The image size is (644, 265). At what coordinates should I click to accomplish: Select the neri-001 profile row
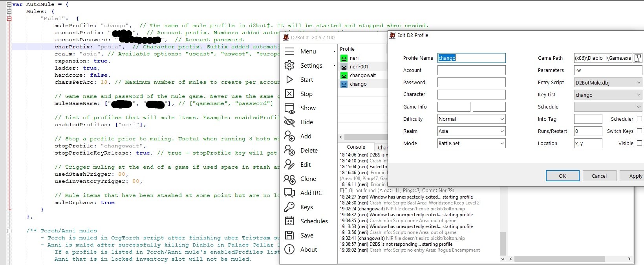tap(363, 67)
